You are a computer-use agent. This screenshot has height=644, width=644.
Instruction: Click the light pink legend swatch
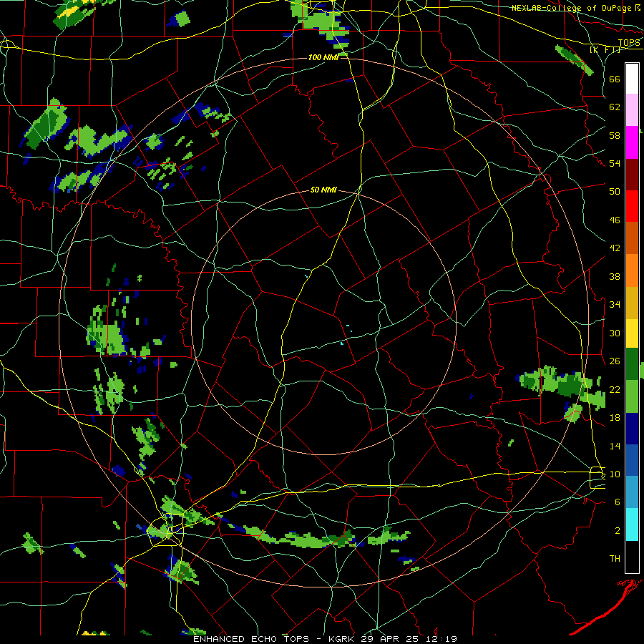tap(632, 110)
